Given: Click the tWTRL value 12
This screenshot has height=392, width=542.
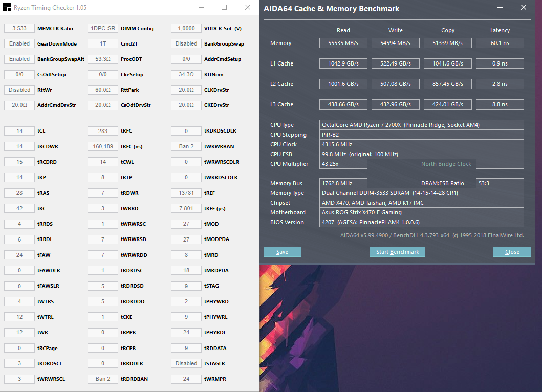Looking at the screenshot, I should click(19, 317).
